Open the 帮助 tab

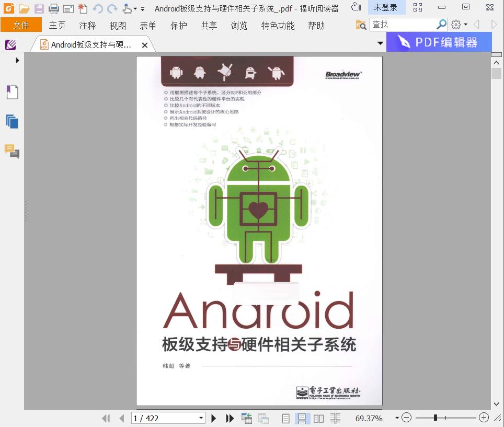[x=316, y=26]
